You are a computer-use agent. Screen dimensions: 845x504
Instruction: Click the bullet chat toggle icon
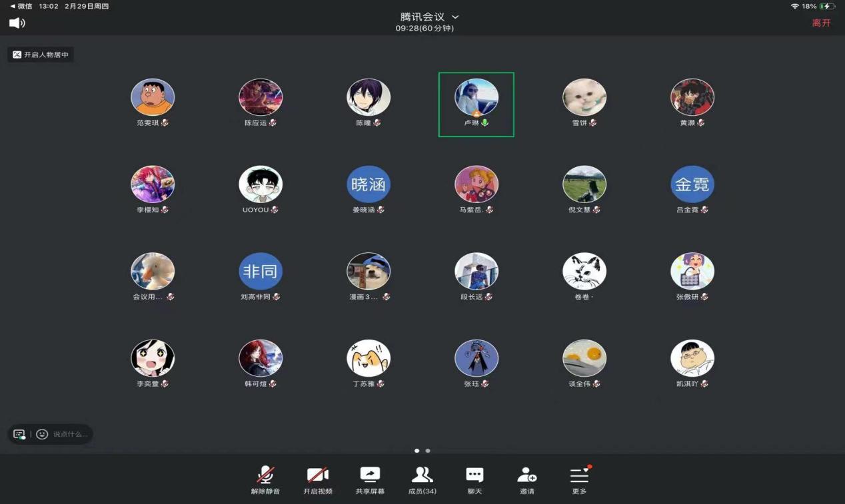(19, 434)
